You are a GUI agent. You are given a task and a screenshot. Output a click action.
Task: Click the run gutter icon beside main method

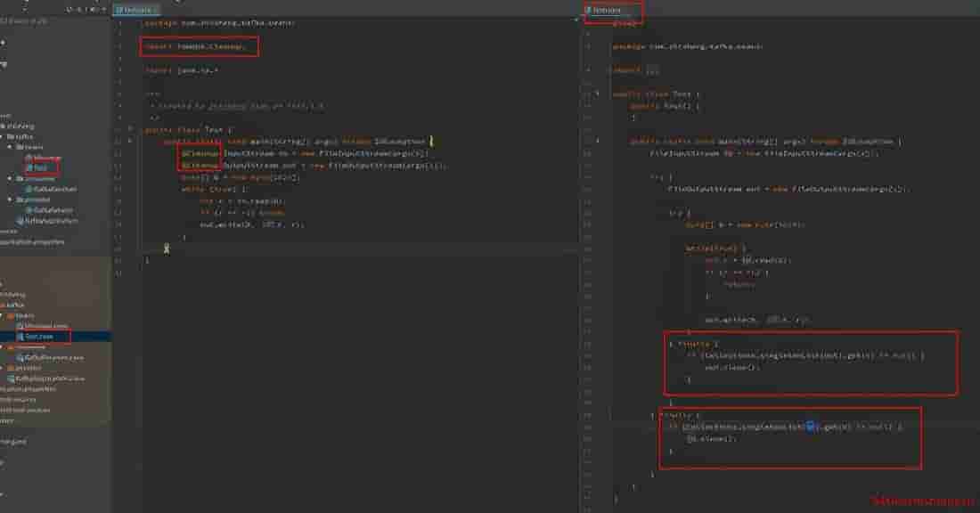pyautogui.click(x=131, y=141)
